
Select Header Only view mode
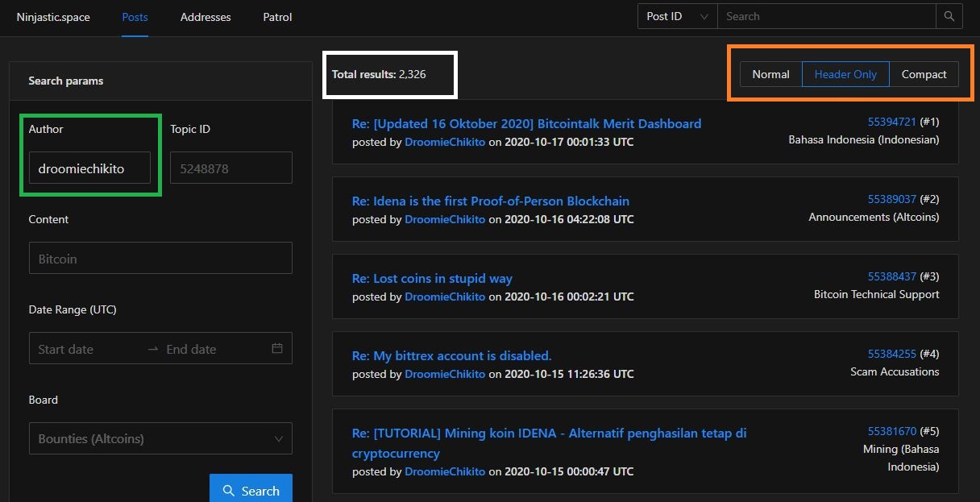[845, 74]
